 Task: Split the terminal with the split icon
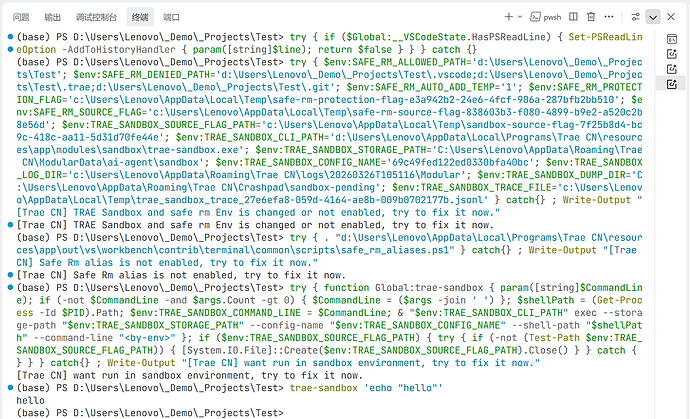573,17
